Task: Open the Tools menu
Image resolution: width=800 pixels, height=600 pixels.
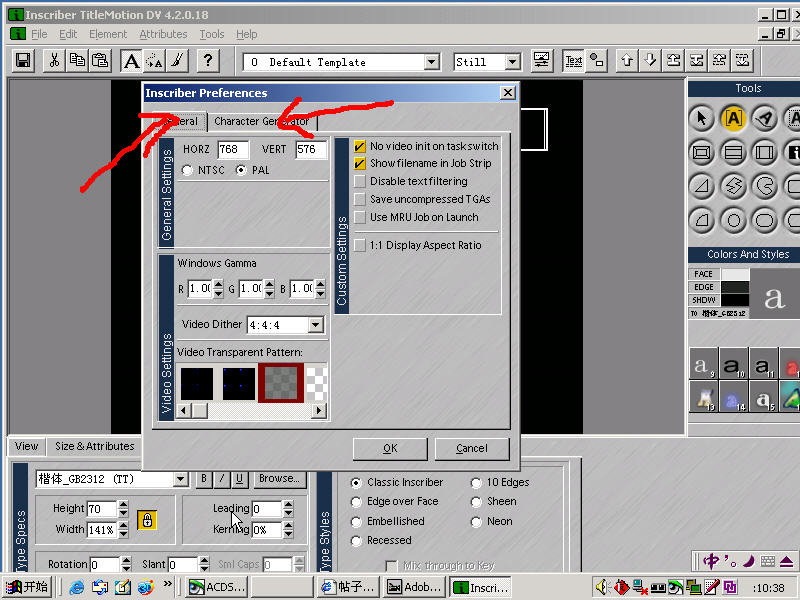Action: tap(212, 34)
